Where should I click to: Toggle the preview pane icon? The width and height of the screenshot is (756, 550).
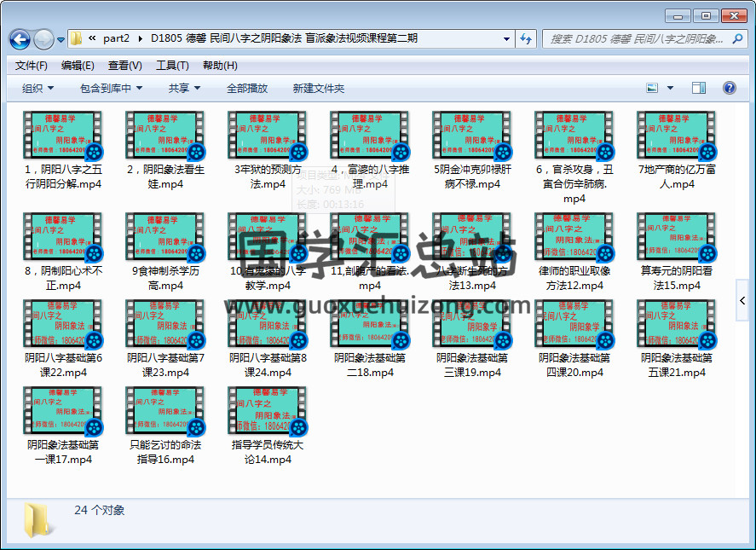(x=699, y=88)
